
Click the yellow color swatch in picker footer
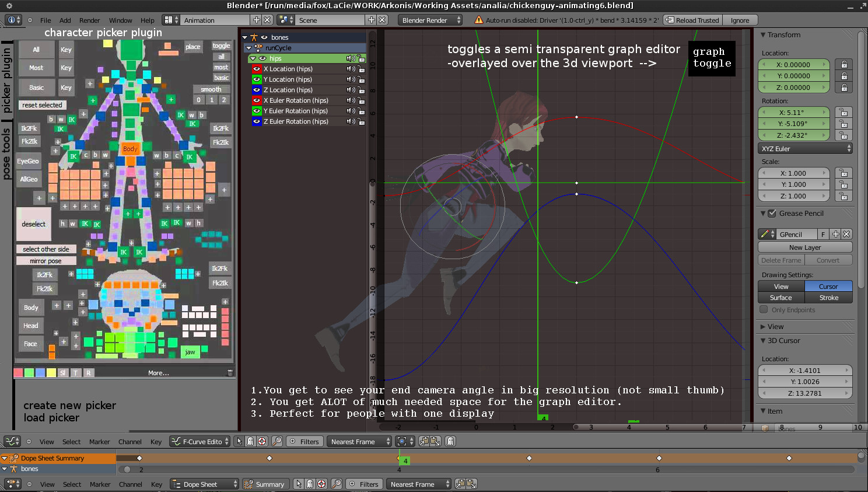pyautogui.click(x=51, y=372)
